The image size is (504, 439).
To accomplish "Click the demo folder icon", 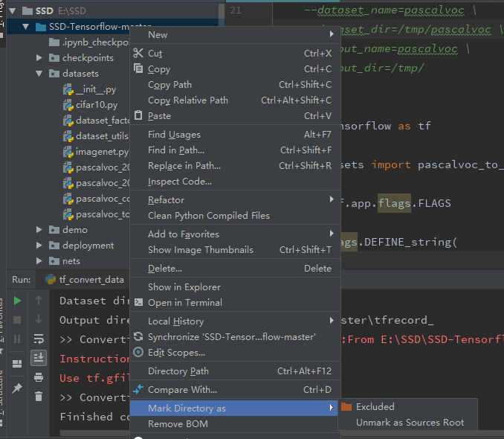I will 54,230.
